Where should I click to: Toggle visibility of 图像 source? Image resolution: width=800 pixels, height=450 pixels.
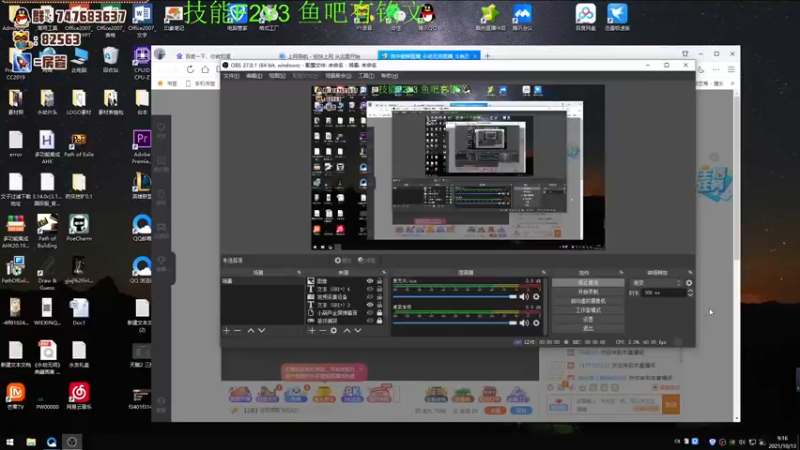(370, 281)
